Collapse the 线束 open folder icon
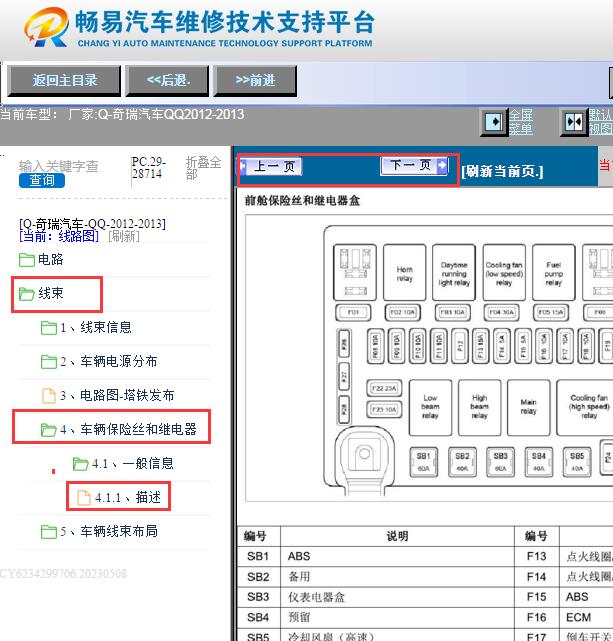 27,294
